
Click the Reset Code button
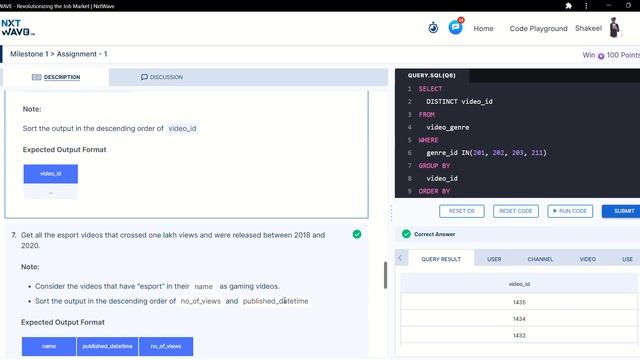click(516, 211)
